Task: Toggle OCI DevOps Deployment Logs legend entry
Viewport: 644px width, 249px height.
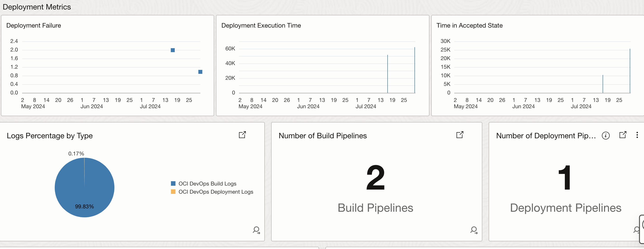Action: tap(215, 192)
